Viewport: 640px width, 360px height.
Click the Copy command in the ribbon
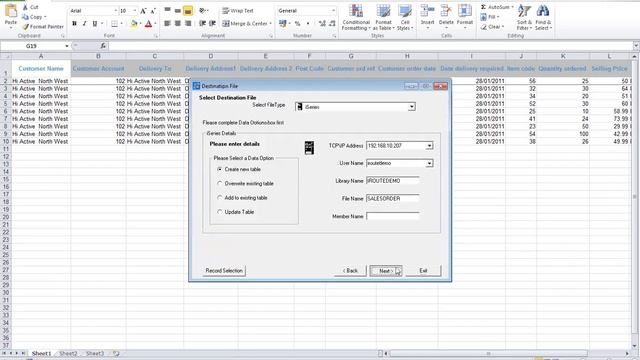pos(33,17)
